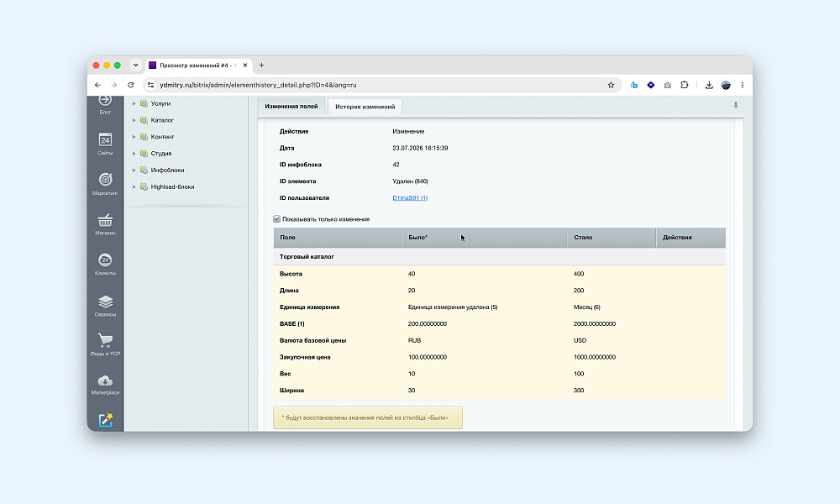Click the Удален (840) element ID value
840x504 pixels.
411,181
